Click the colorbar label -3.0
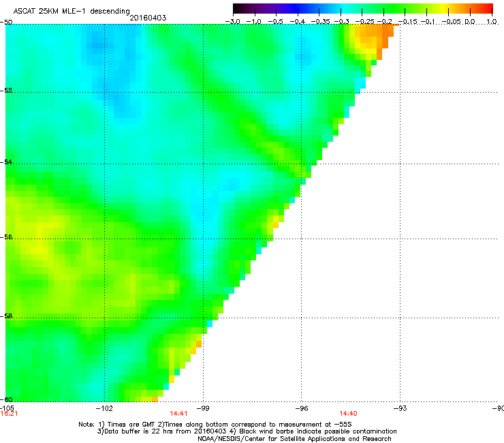The width and height of the screenshot is (504, 443). 233,22
